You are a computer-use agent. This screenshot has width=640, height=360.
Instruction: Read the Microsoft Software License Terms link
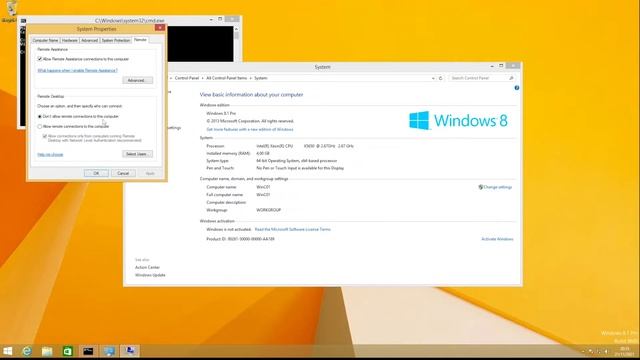click(x=293, y=229)
